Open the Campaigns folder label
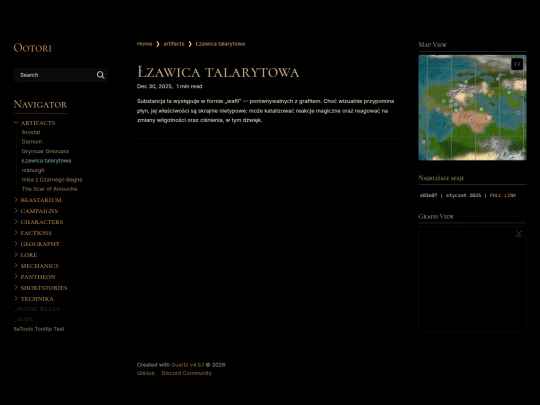 point(39,211)
